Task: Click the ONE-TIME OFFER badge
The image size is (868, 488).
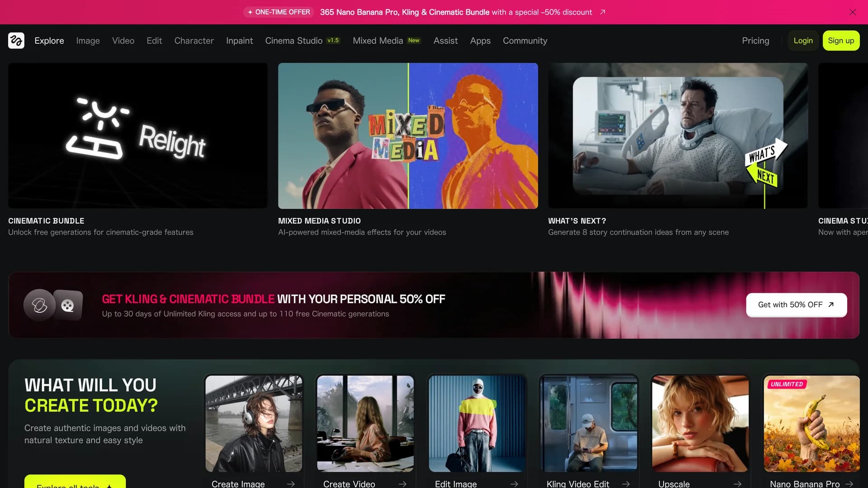Action: click(x=279, y=12)
